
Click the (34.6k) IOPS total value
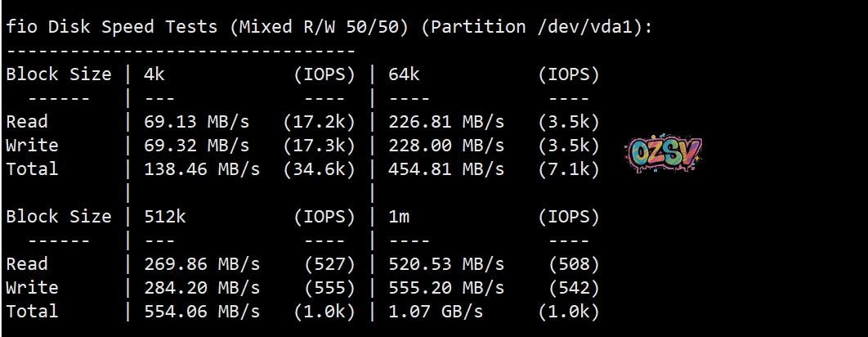tap(319, 169)
